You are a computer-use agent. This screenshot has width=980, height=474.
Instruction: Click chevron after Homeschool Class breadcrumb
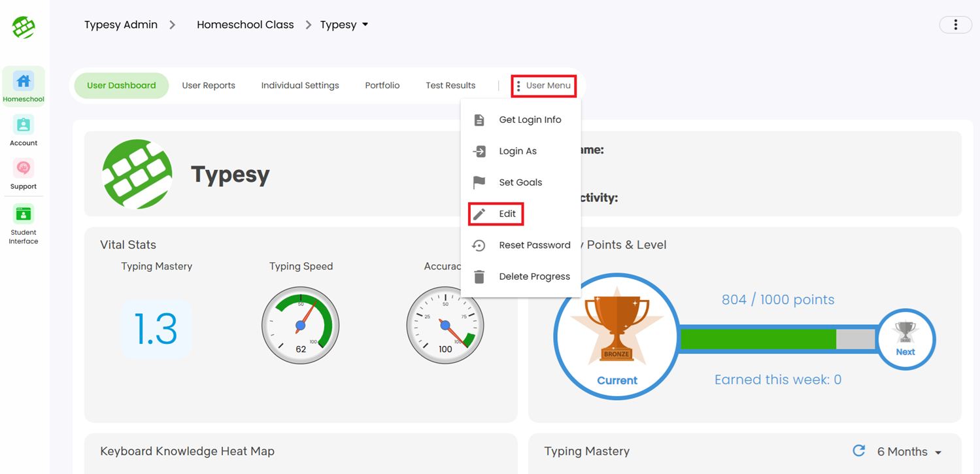309,25
